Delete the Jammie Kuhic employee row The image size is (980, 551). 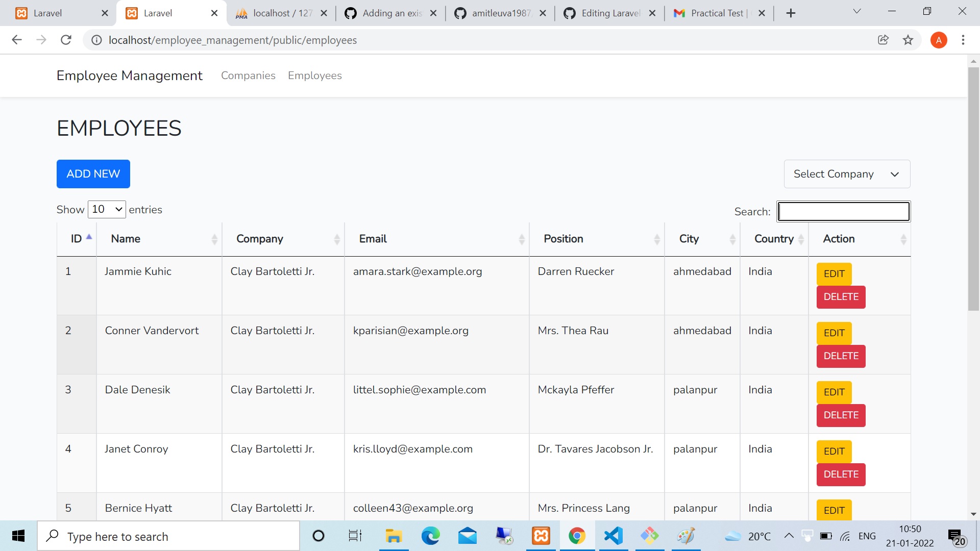coord(841,297)
